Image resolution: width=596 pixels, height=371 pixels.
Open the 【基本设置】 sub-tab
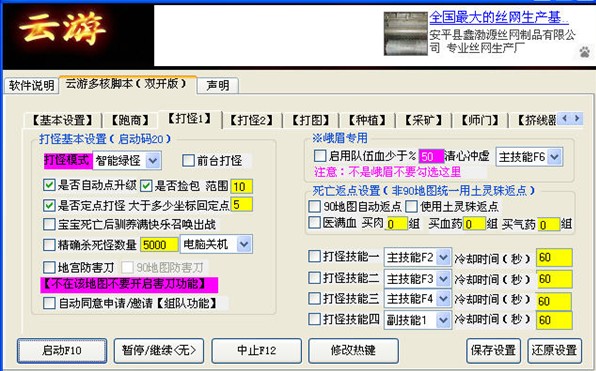pyautogui.click(x=62, y=120)
